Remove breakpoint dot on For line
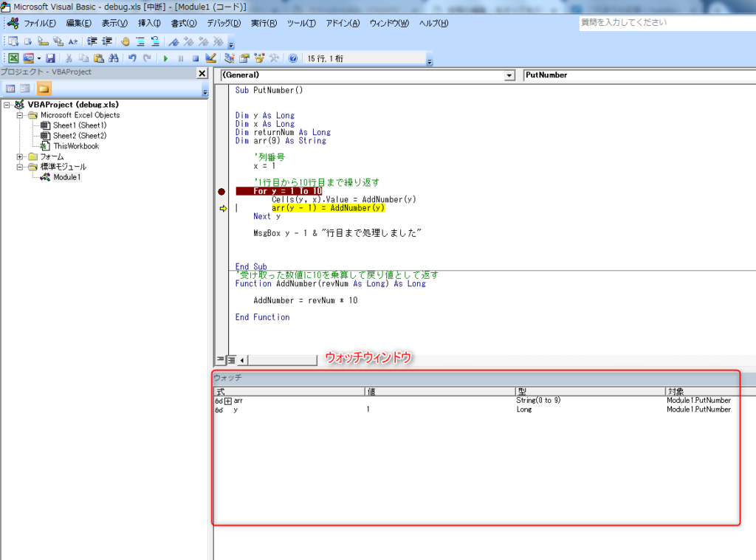This screenshot has height=560, width=756. click(x=221, y=192)
